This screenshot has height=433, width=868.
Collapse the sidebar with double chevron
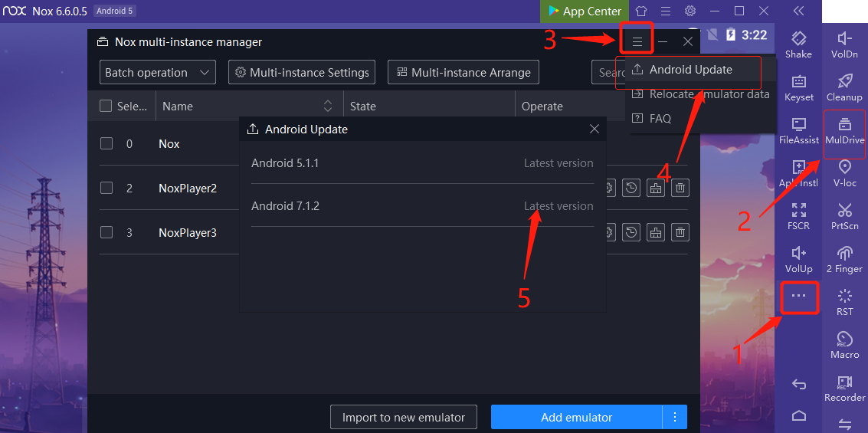(x=798, y=11)
